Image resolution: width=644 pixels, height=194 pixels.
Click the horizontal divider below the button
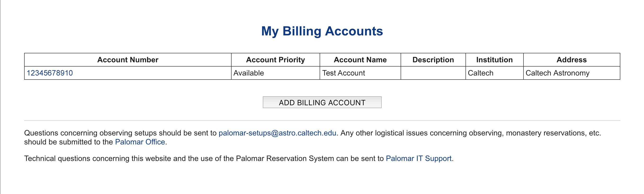322,121
